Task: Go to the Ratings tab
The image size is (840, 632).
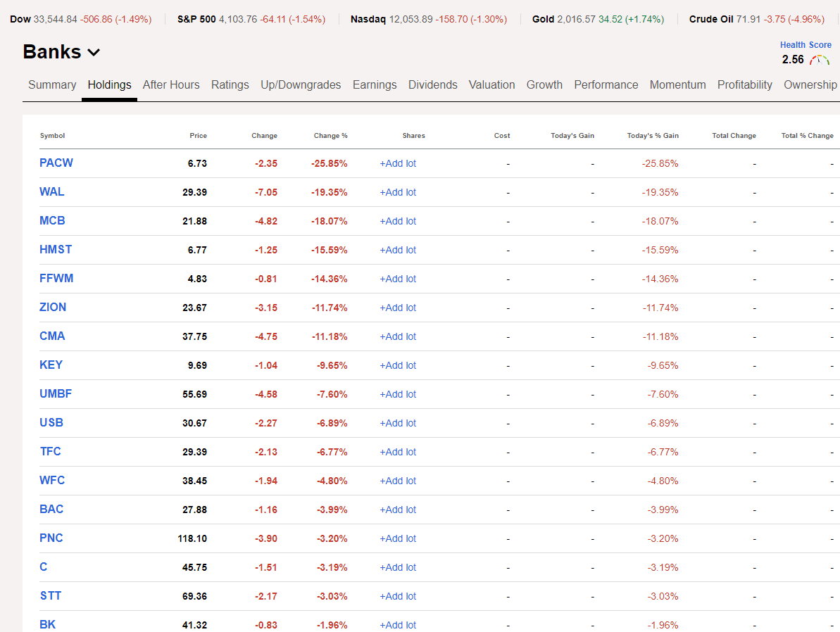Action: pos(230,84)
